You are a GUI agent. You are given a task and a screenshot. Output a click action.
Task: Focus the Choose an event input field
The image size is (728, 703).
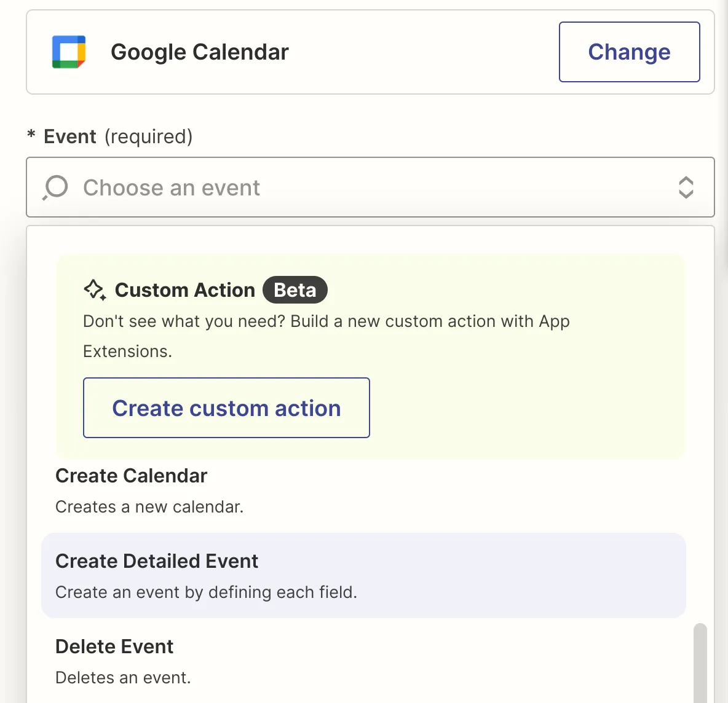tap(370, 187)
